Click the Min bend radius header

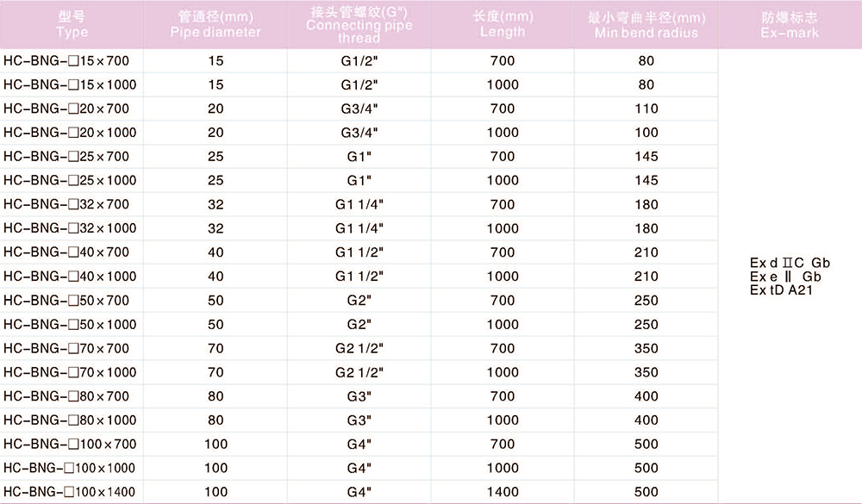tap(646, 25)
